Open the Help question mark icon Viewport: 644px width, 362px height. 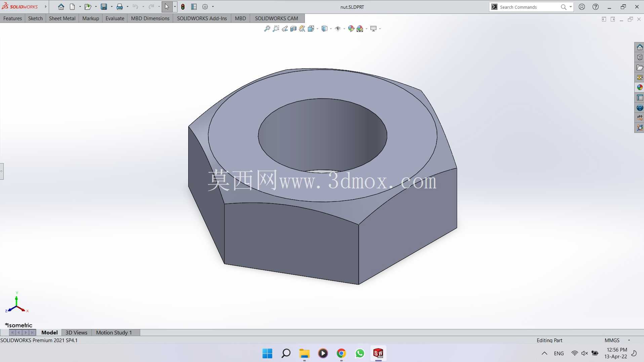point(596,7)
